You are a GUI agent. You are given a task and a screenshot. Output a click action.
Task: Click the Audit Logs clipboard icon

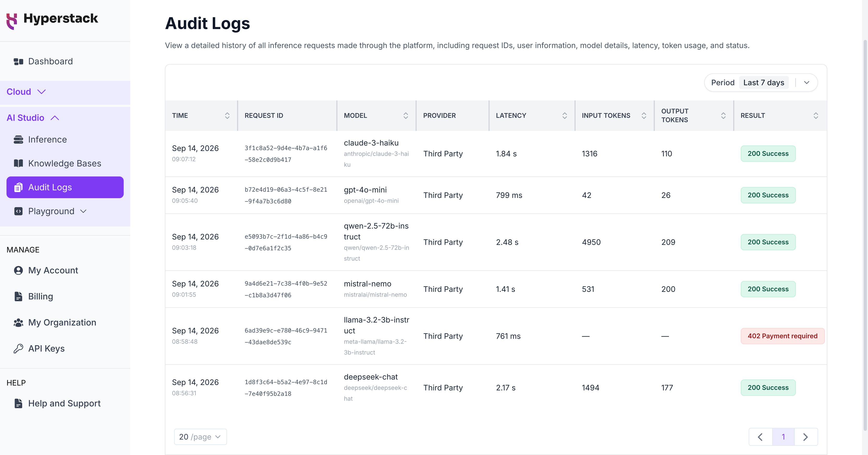[x=18, y=187]
